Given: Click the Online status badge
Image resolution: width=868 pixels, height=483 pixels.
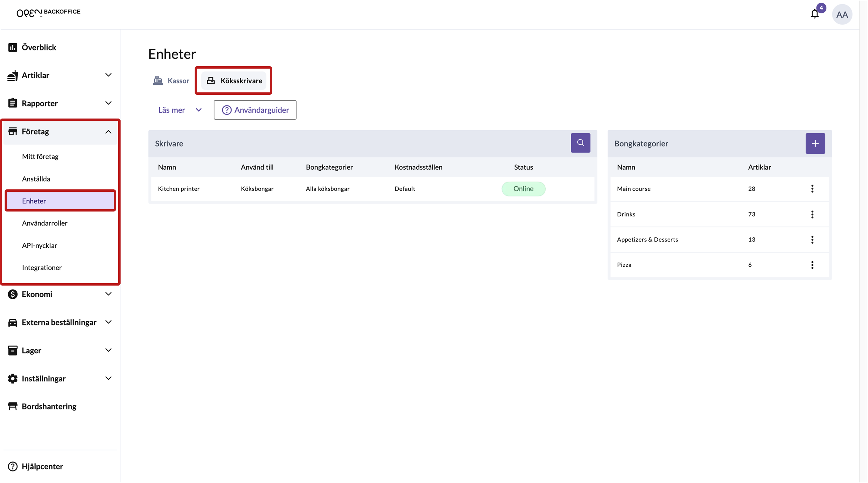Looking at the screenshot, I should [x=523, y=189].
